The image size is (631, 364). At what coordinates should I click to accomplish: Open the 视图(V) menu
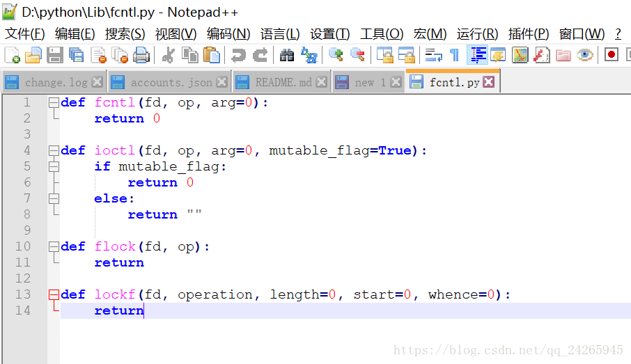point(176,34)
